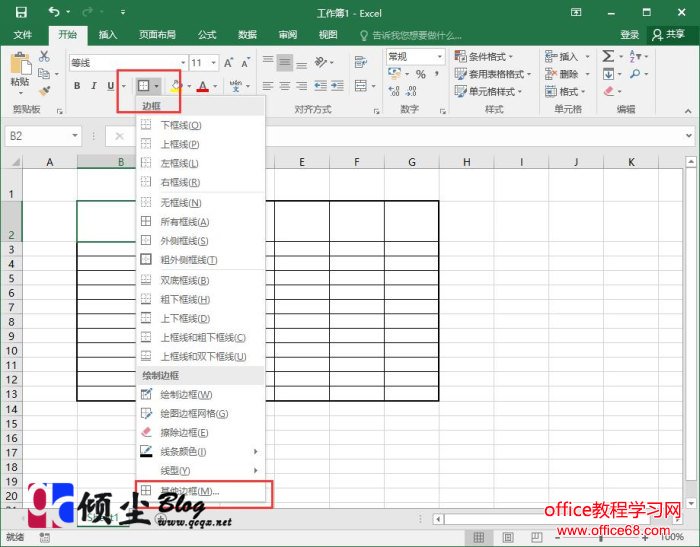Increase font size with larger A
The width and height of the screenshot is (700, 547).
(229, 63)
